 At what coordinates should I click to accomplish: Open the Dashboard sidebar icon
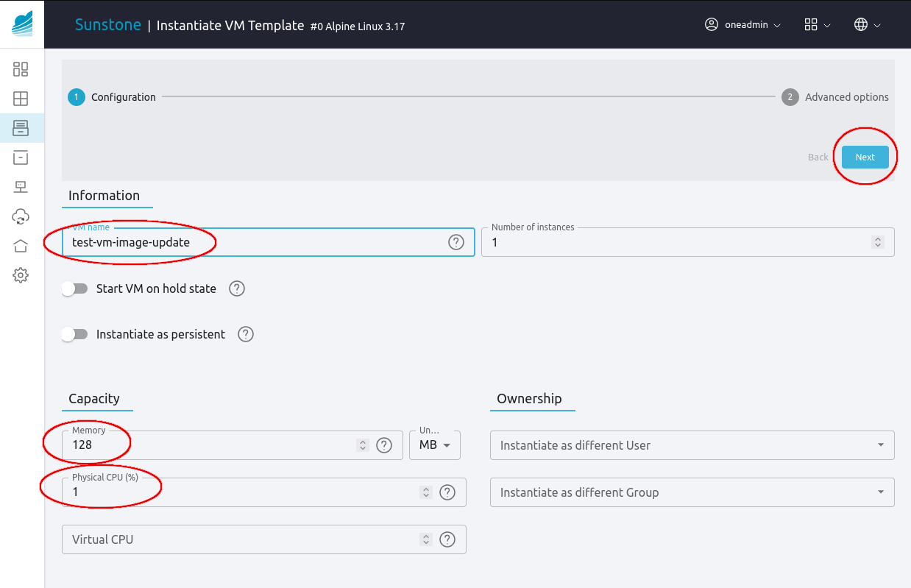pyautogui.click(x=21, y=69)
